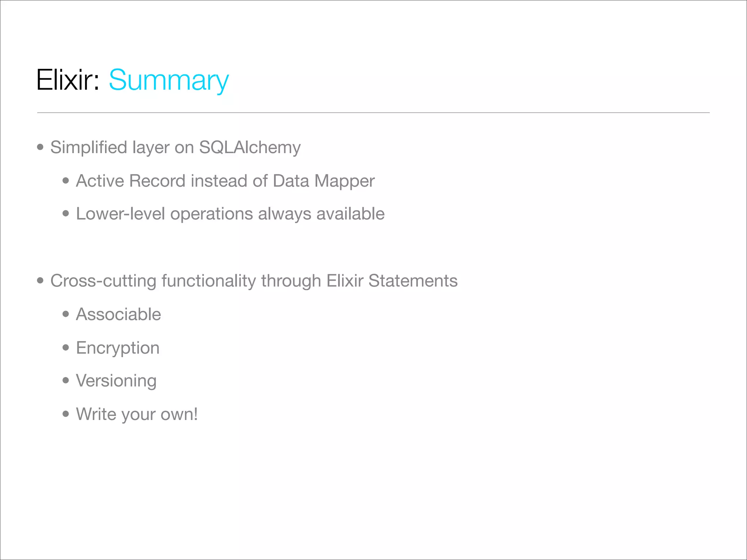Click the 'Write your own!' sub-bullet
Screen dimensions: 747x560
pos(137,415)
